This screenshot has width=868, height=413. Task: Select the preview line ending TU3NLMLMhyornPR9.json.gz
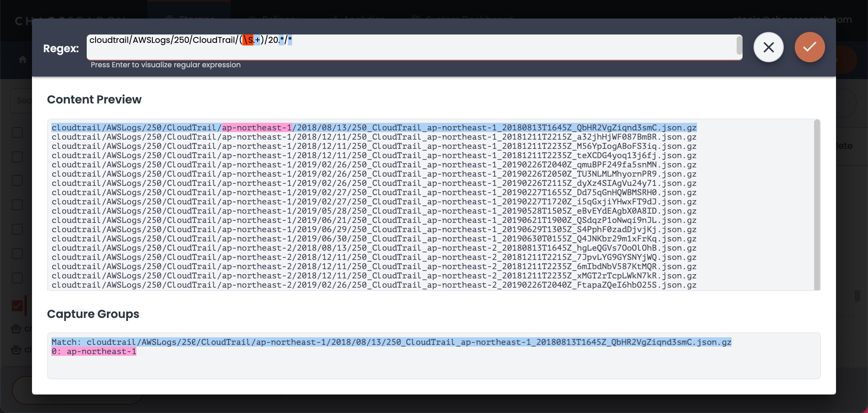[374, 174]
